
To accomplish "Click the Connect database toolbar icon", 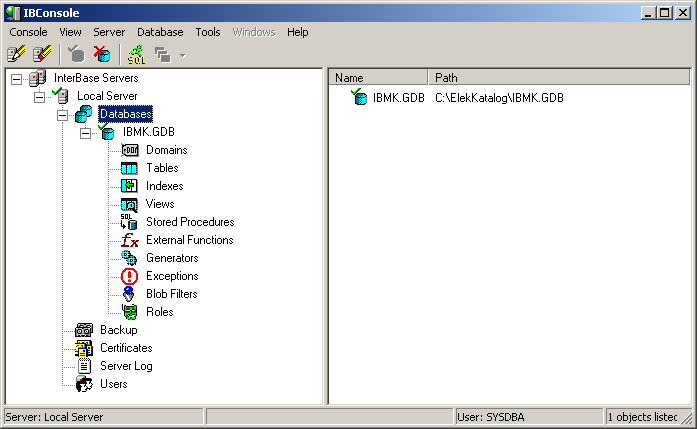I will click(76, 54).
